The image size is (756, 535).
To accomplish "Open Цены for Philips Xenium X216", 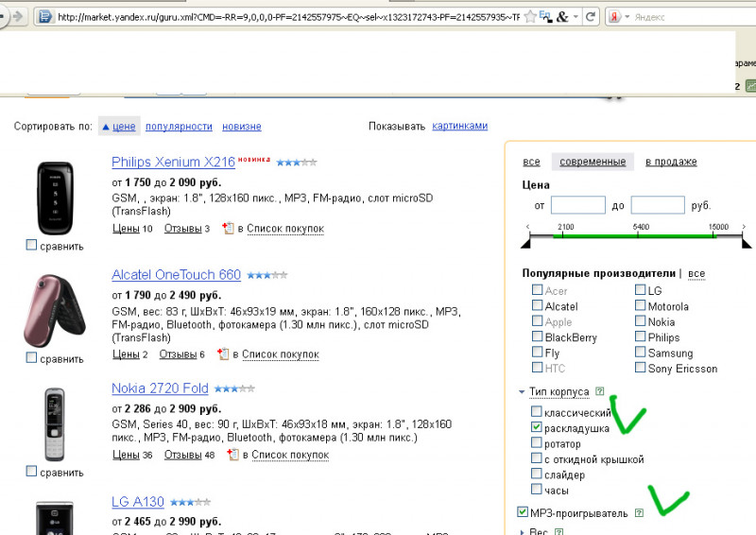I will point(126,229).
